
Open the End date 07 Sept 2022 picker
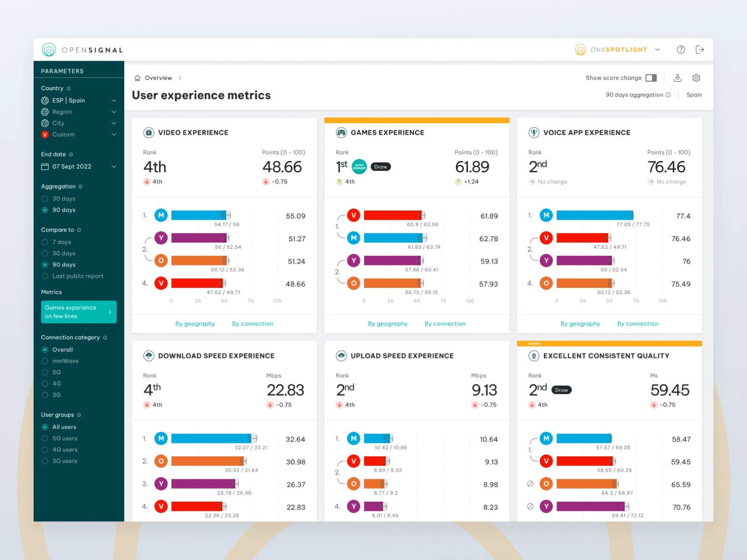pyautogui.click(x=78, y=166)
